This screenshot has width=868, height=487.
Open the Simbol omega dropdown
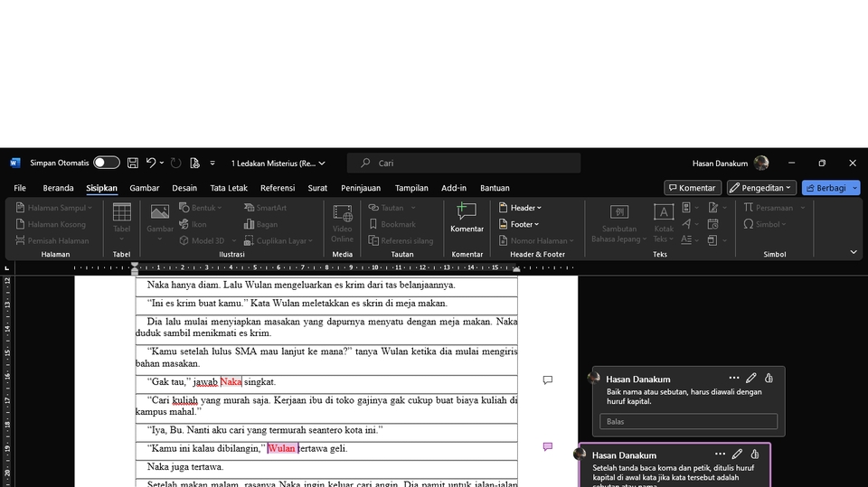point(765,224)
